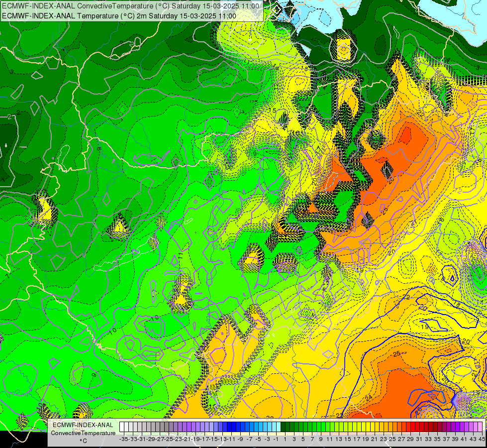Click the legend scale value 35
487x448 pixels.
(x=437, y=439)
